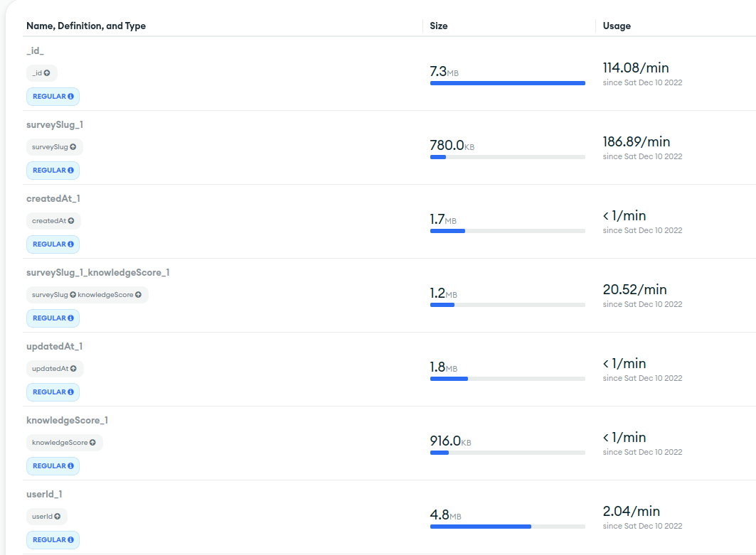Click the info icon on createdAt_1's REGULAR badge
This screenshot has height=555, width=756.
[70, 244]
